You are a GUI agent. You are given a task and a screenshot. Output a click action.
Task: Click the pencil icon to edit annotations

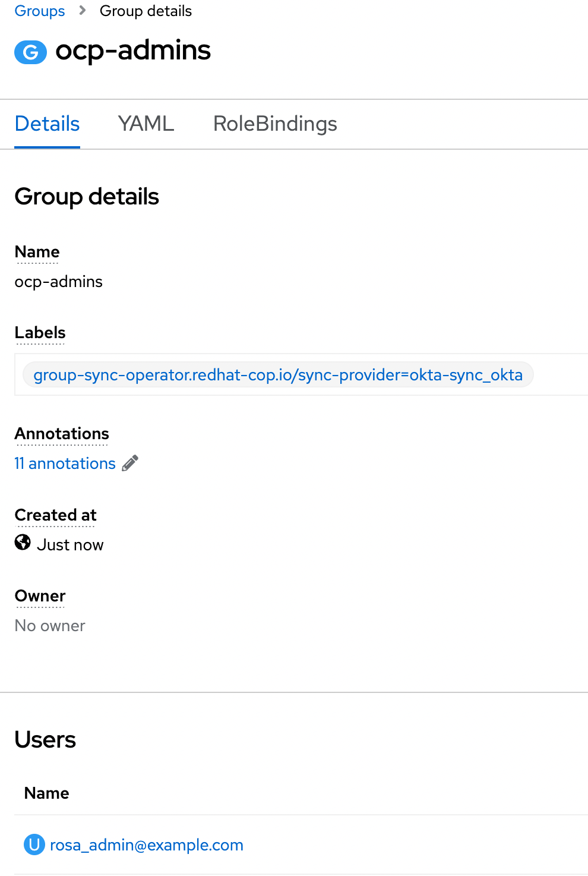129,463
